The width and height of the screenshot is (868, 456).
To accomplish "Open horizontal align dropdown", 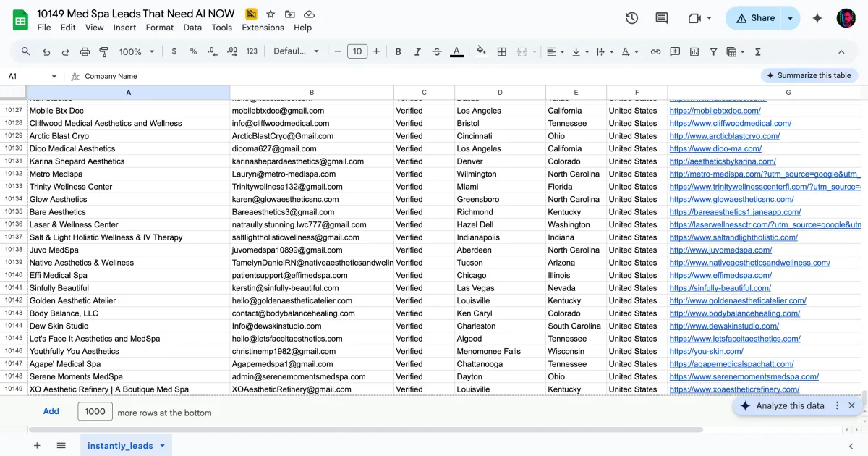I will pos(556,51).
